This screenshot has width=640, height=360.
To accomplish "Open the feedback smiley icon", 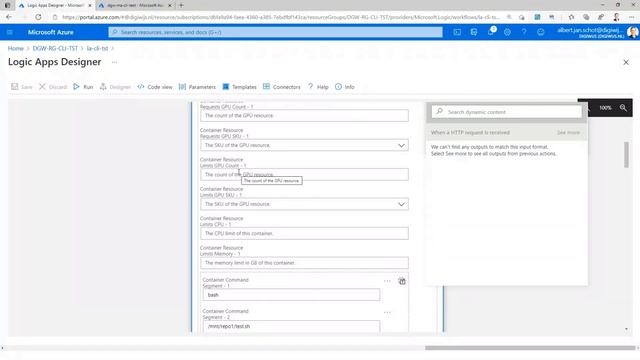I will (x=541, y=32).
